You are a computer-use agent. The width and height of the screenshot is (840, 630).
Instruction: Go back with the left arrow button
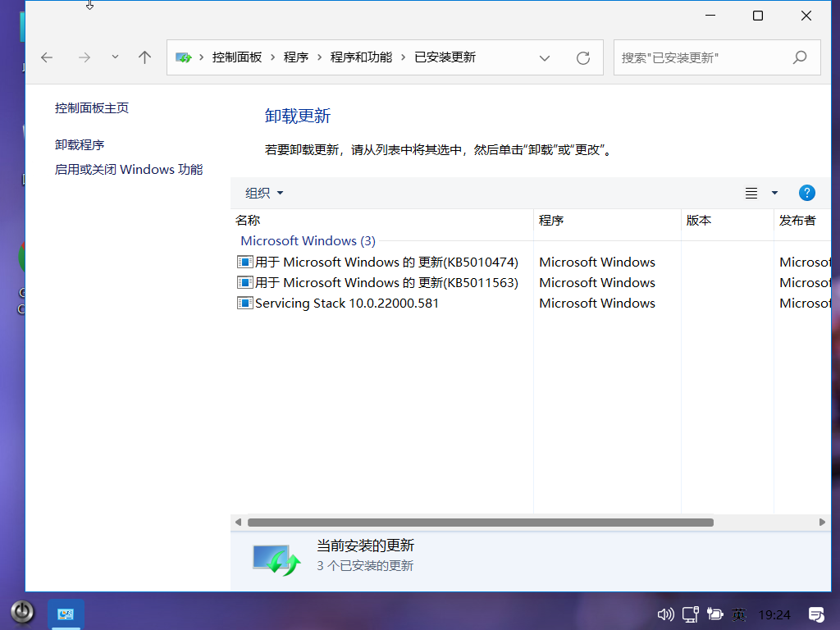click(47, 57)
